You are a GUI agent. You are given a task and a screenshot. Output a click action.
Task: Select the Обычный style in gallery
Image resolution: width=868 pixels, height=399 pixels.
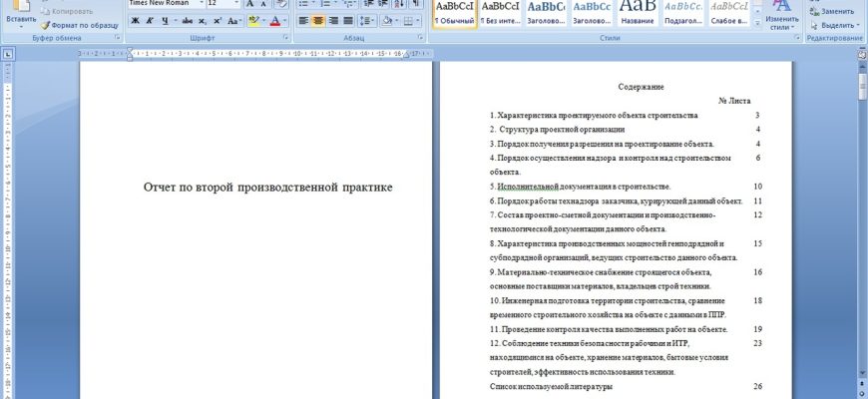pyautogui.click(x=455, y=12)
